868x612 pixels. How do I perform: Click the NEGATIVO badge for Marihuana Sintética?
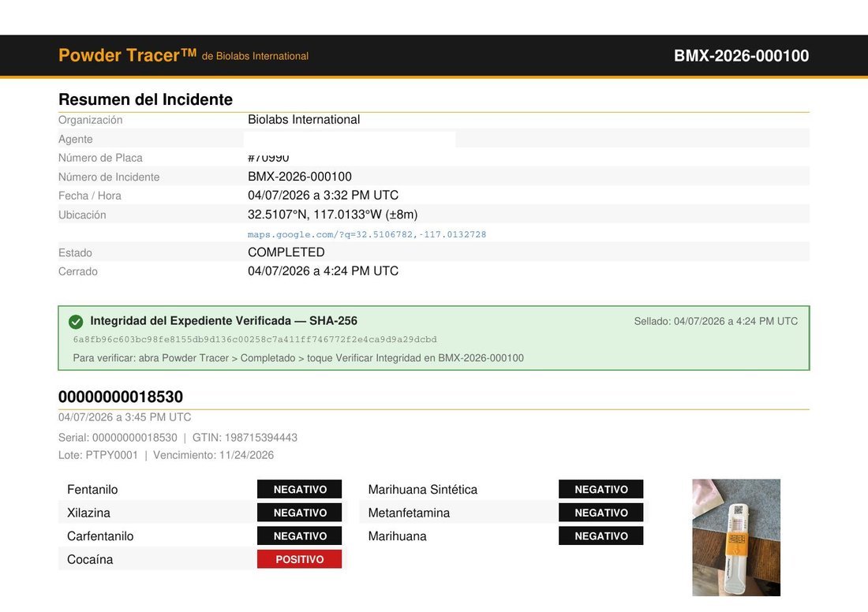[x=600, y=489]
